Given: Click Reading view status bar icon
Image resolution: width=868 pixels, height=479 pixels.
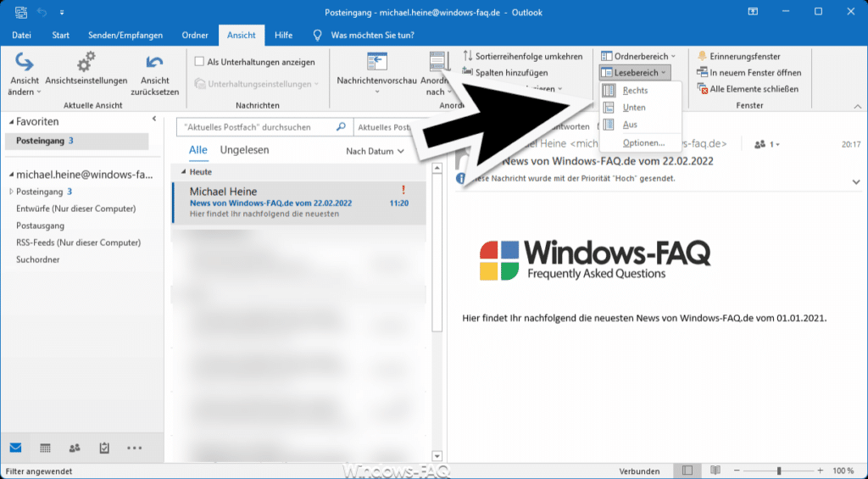Looking at the screenshot, I should [715, 471].
